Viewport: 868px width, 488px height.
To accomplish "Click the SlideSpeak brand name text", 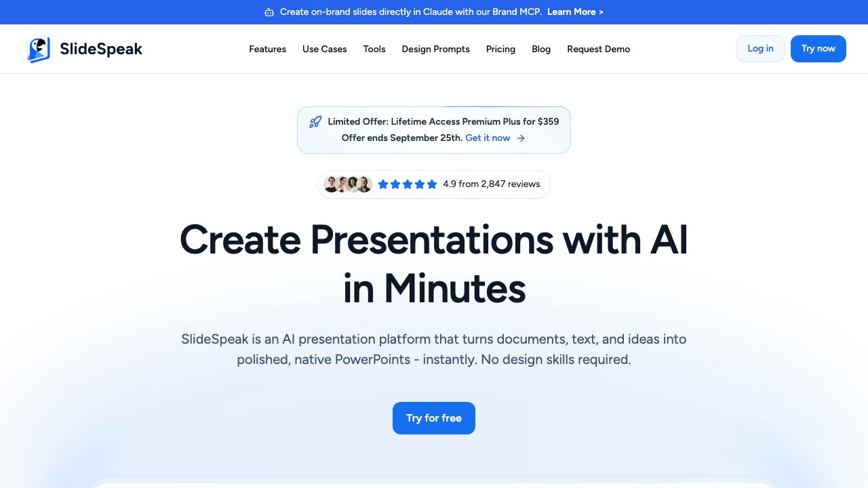I will pos(101,49).
